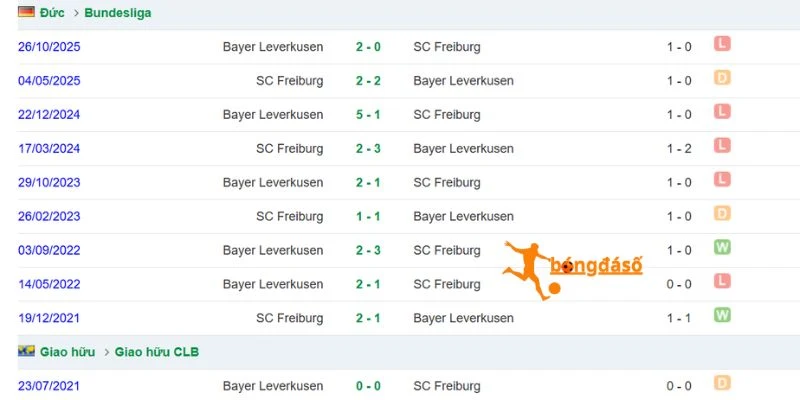This screenshot has width=800, height=400.
Task: Click the bóngđásố watermark text
Action: coord(596,266)
